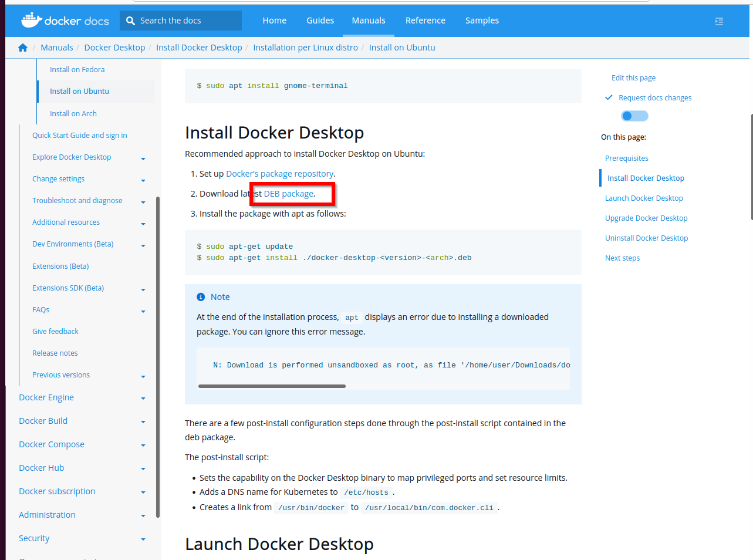
Task: Open Install on Ubuntu breadcrumb link
Action: 402,48
